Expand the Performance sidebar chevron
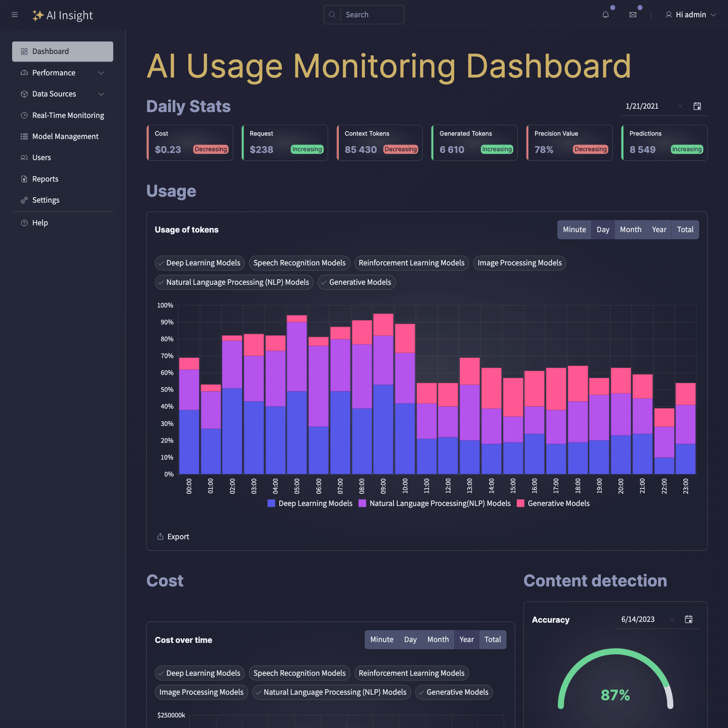The width and height of the screenshot is (728, 728). pos(101,73)
